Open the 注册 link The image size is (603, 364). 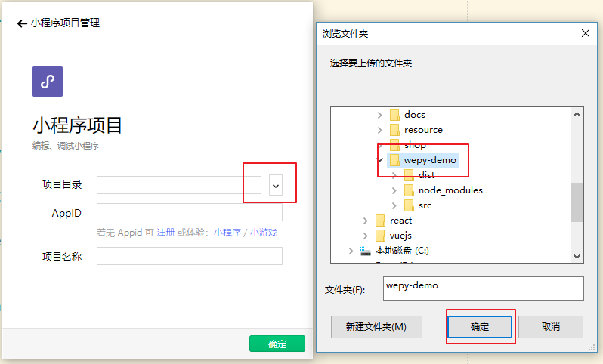(165, 233)
